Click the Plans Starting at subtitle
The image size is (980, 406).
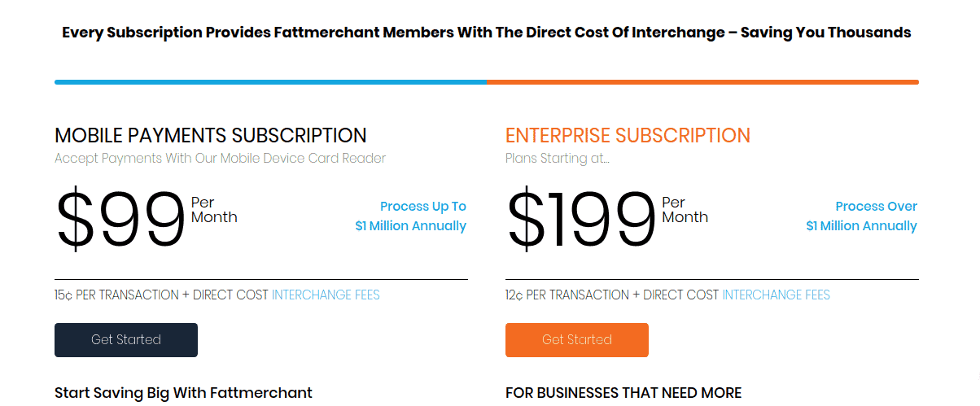(x=558, y=158)
